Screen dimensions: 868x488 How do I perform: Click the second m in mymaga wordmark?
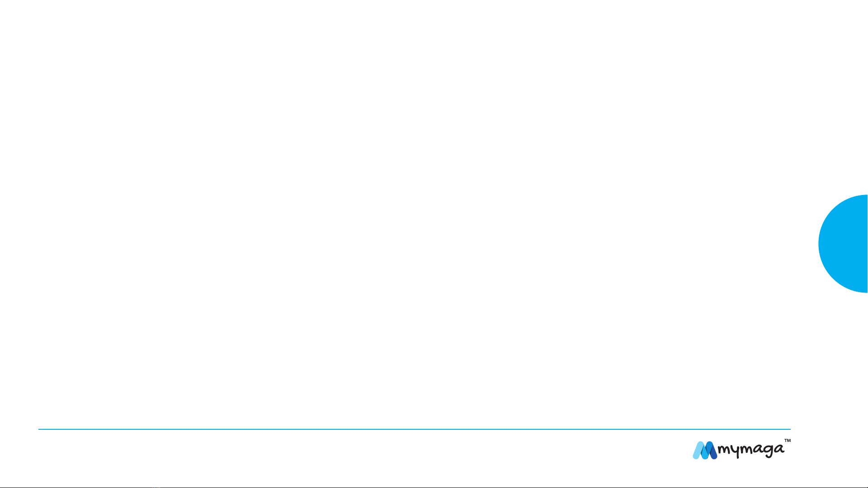(747, 450)
